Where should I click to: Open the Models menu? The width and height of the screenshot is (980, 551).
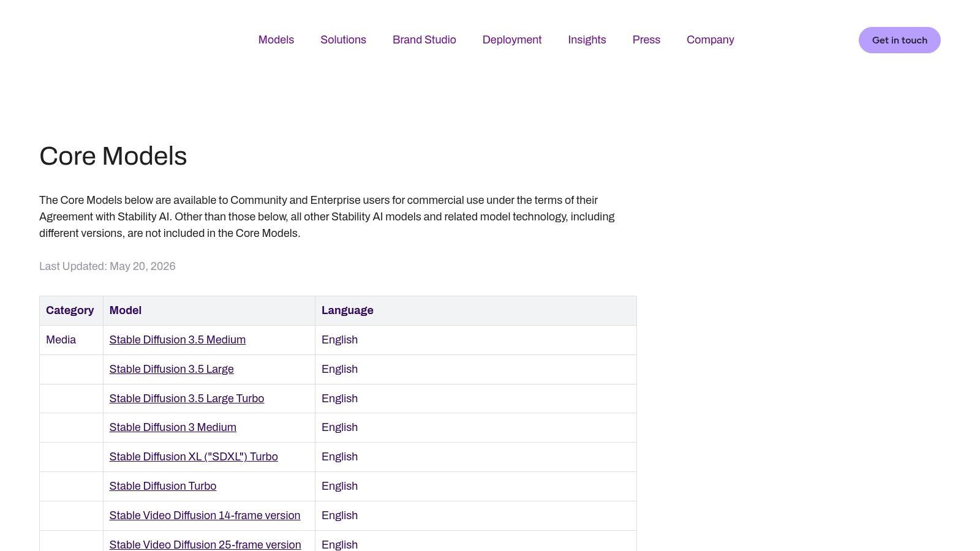click(276, 40)
